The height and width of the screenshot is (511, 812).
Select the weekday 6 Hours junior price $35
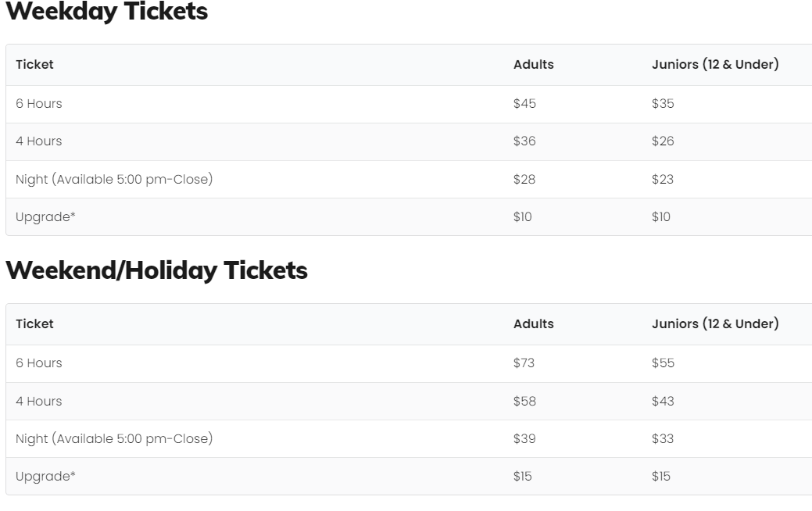click(x=663, y=104)
